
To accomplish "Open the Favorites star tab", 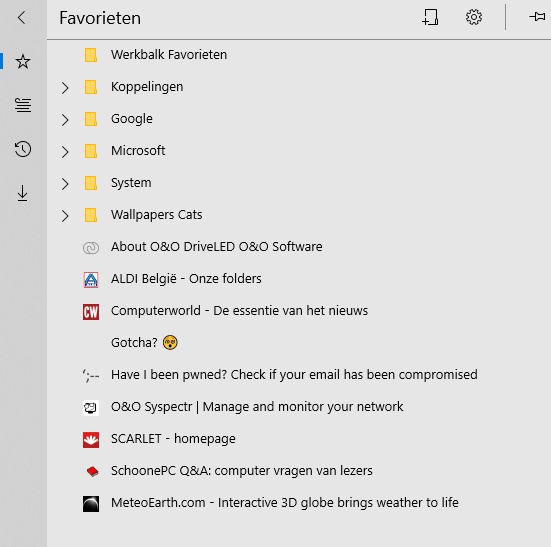I will coord(23,61).
